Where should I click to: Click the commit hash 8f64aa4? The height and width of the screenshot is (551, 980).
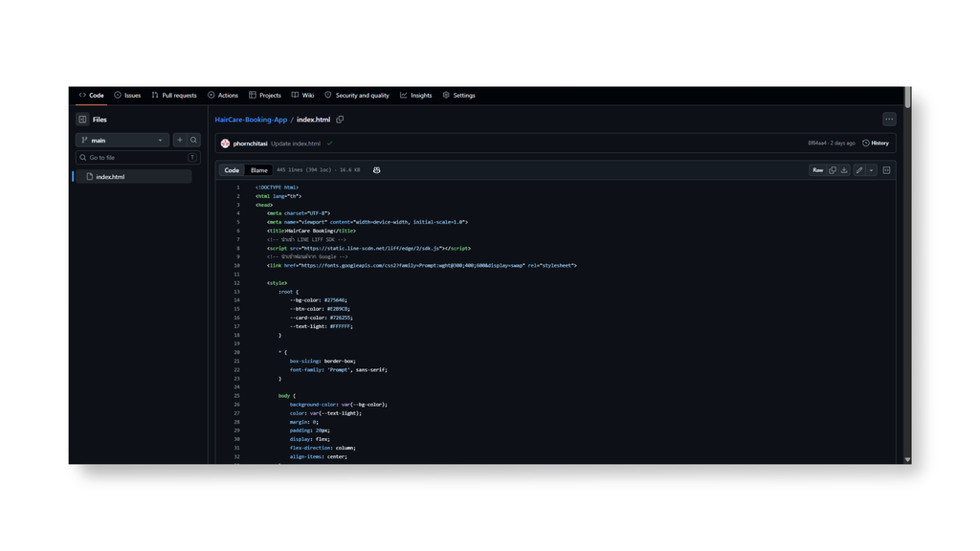[817, 143]
